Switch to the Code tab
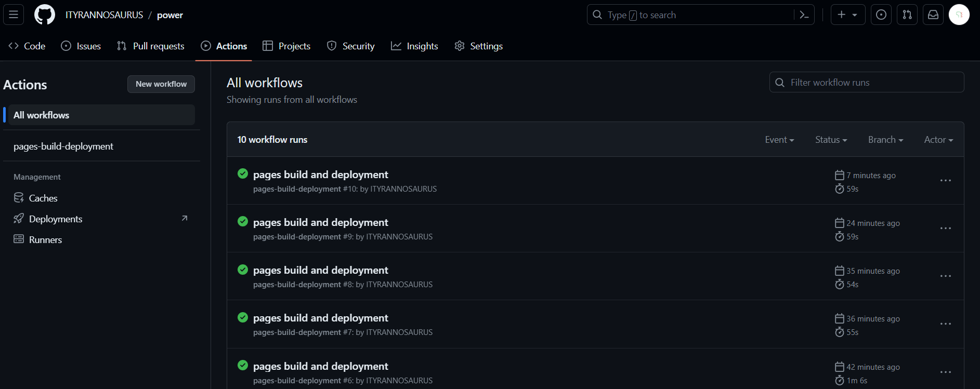980x389 pixels. click(x=27, y=46)
